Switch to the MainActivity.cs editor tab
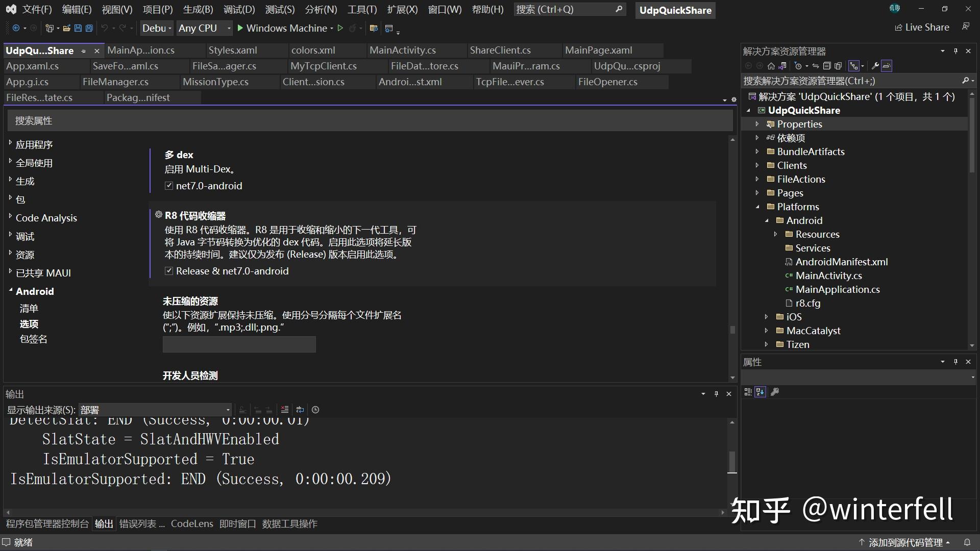The height and width of the screenshot is (551, 980). click(x=403, y=50)
